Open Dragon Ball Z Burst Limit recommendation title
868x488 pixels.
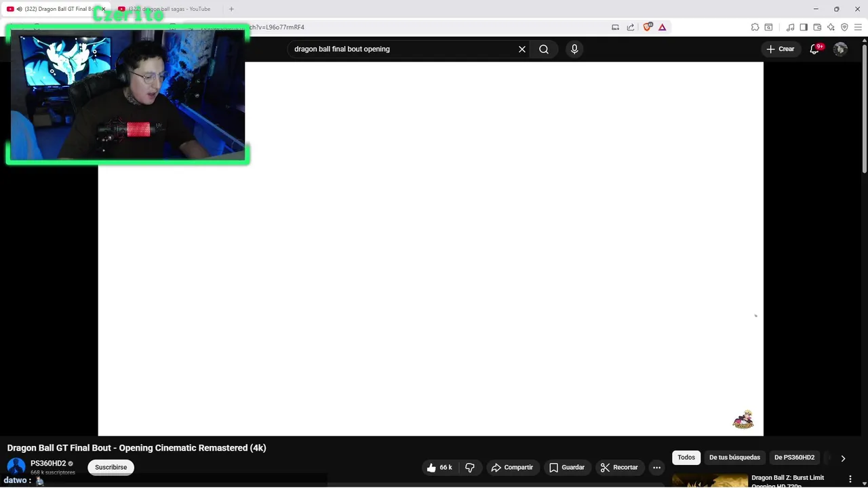tap(787, 481)
